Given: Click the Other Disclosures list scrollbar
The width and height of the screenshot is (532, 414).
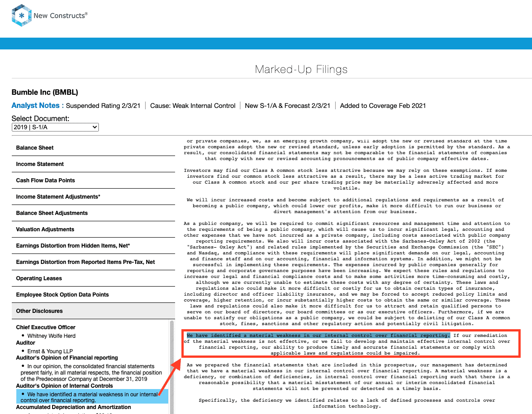Looking at the screenshot, I should (172, 366).
